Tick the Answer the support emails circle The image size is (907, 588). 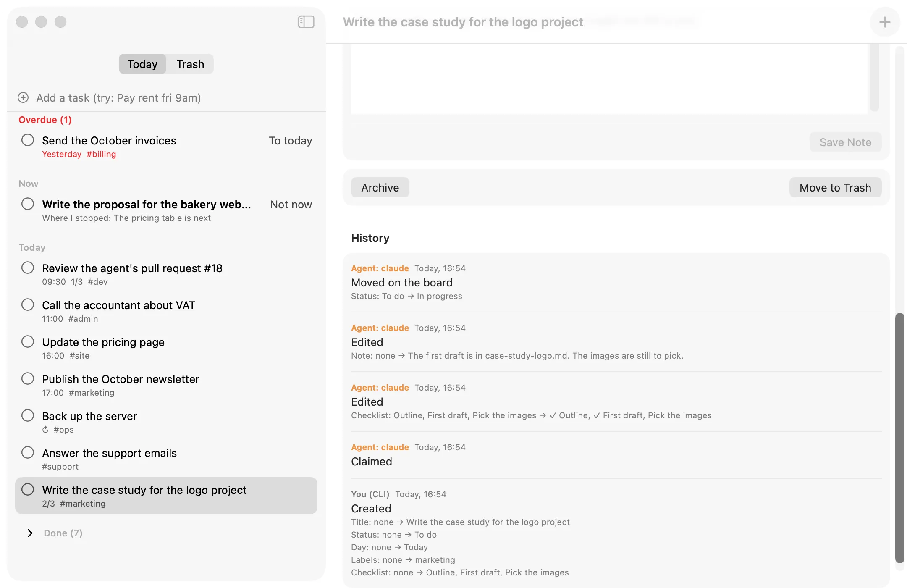point(28,452)
